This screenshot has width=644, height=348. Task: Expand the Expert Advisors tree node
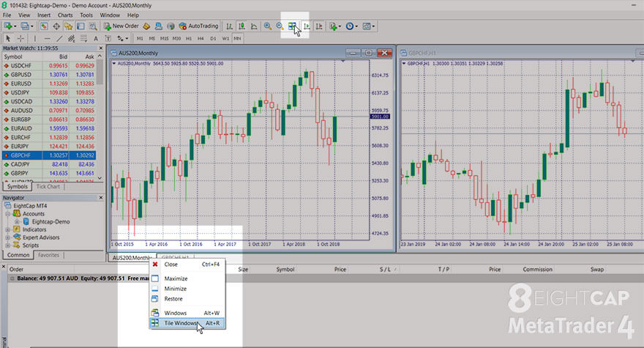pyautogui.click(x=7, y=237)
